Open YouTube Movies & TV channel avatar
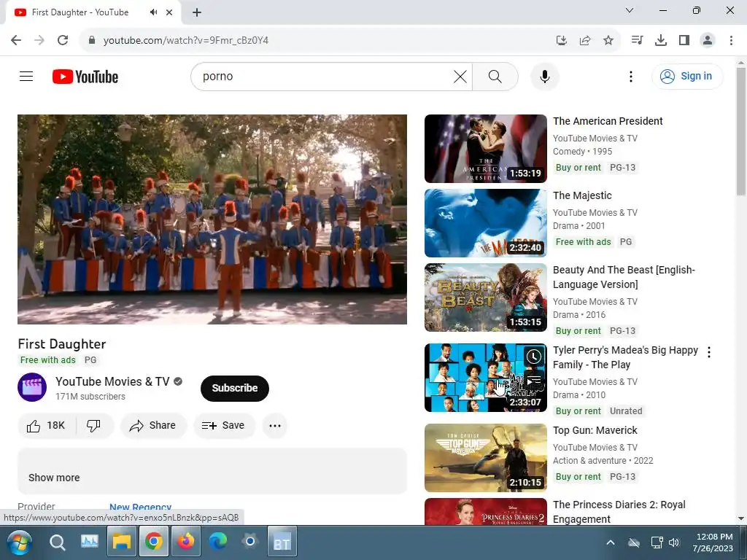The image size is (747, 560). pyautogui.click(x=32, y=387)
